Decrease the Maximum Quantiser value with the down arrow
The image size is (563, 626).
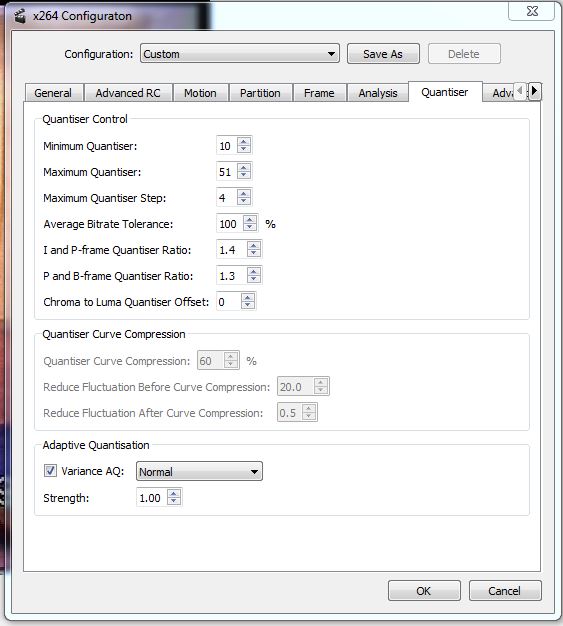[244, 175]
